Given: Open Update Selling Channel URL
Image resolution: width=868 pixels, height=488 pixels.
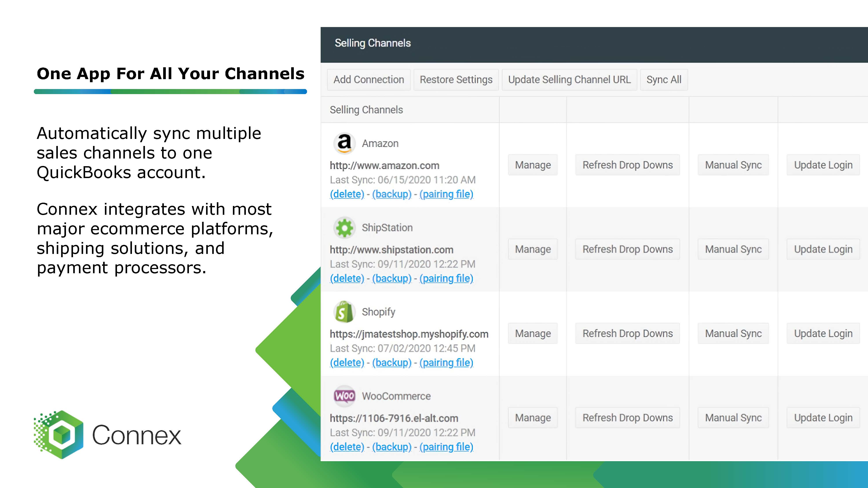Looking at the screenshot, I should tap(569, 80).
